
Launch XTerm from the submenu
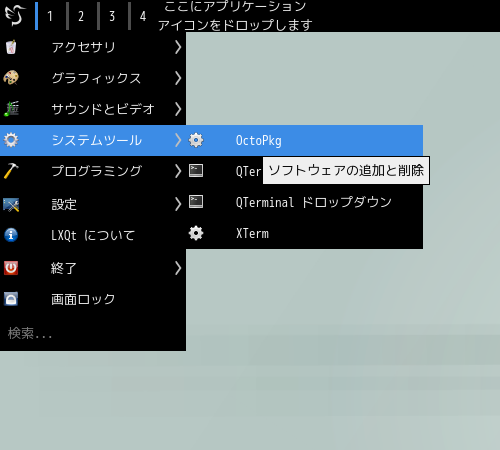coord(305,233)
